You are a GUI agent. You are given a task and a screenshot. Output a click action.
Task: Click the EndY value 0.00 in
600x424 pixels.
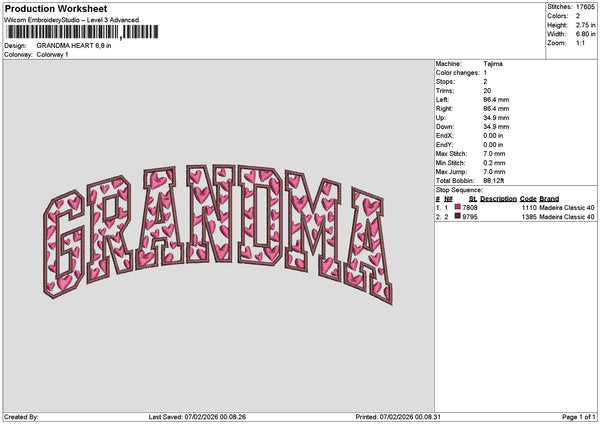[x=493, y=145]
